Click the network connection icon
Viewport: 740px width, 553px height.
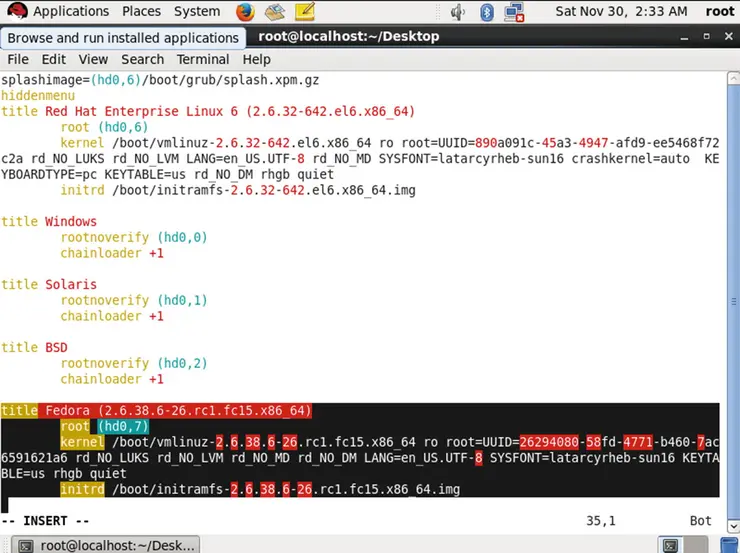click(516, 12)
